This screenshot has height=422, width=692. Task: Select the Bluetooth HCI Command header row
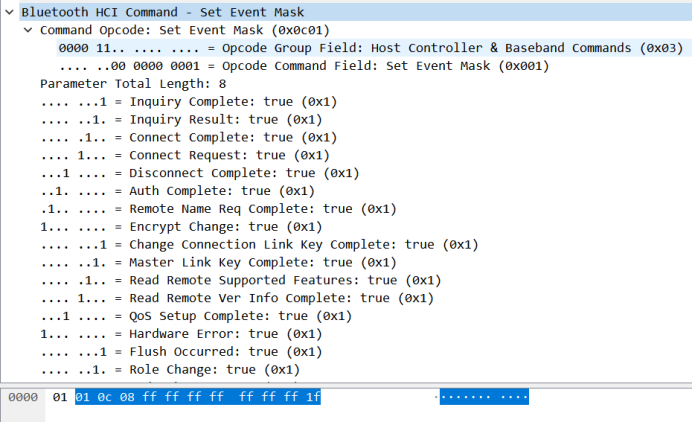tap(356, 12)
